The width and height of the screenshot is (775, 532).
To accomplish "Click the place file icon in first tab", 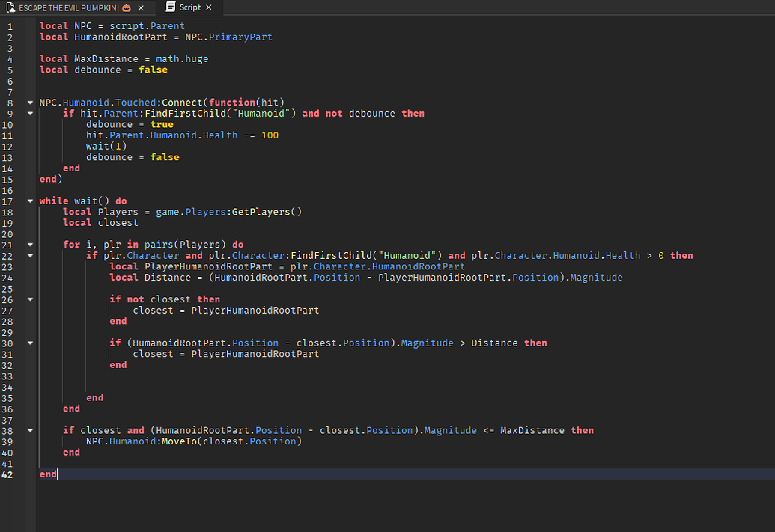I will (x=10, y=7).
